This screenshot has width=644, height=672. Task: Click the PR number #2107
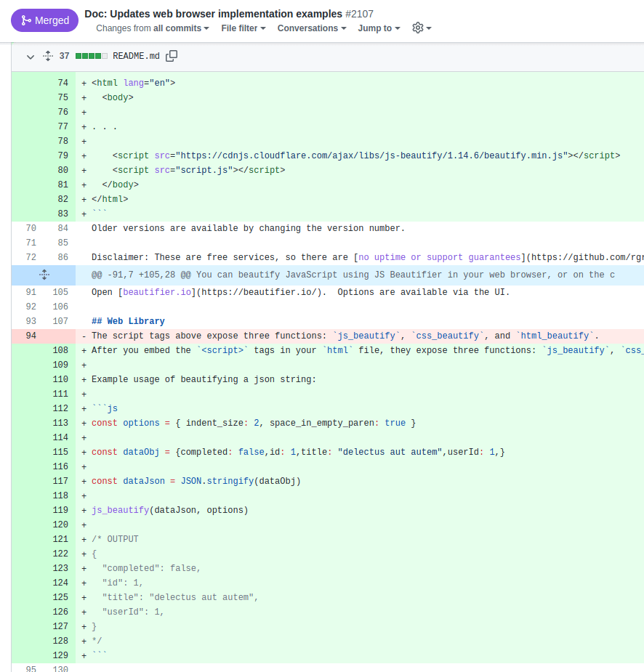point(359,14)
